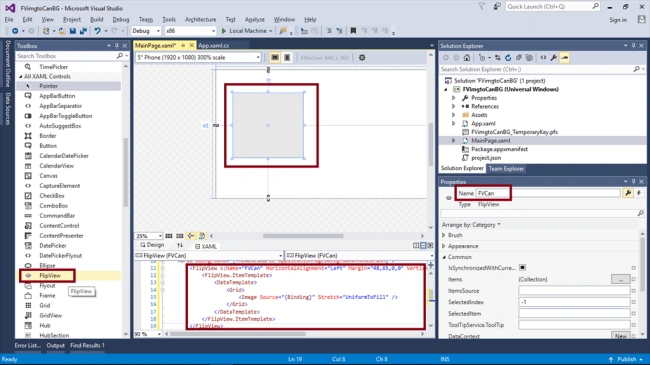This screenshot has height=365, width=650.
Task: Open the Output pane
Action: coord(56,345)
